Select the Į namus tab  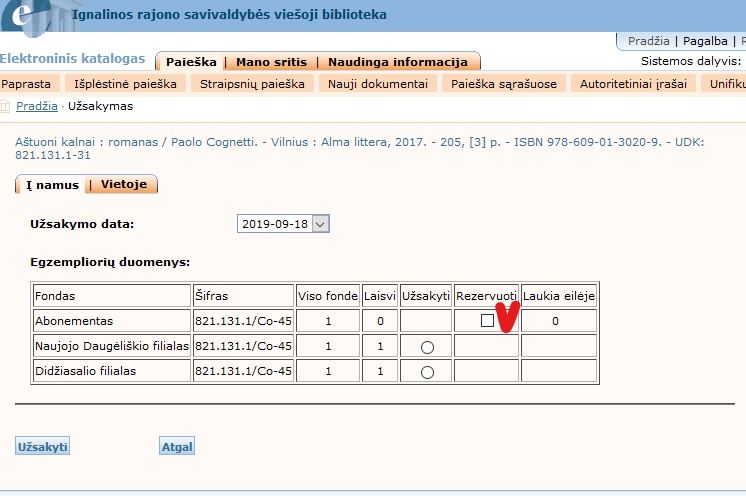click(52, 185)
